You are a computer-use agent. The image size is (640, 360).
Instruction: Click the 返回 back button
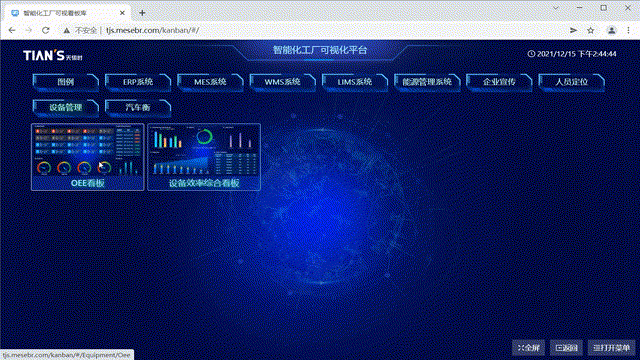(567, 348)
